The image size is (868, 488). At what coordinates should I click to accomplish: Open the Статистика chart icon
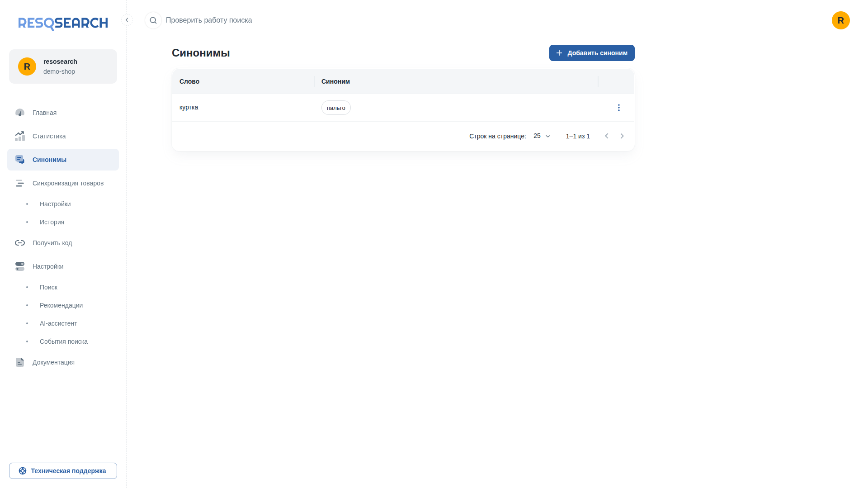pos(20,136)
